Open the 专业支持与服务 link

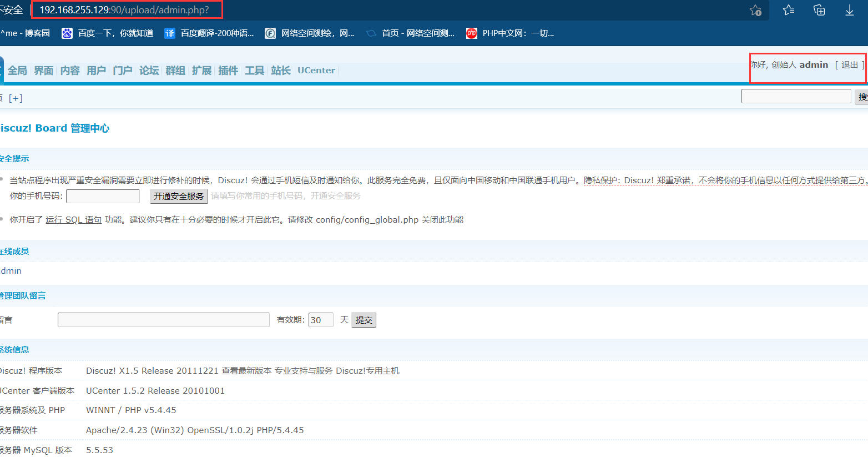(304, 371)
